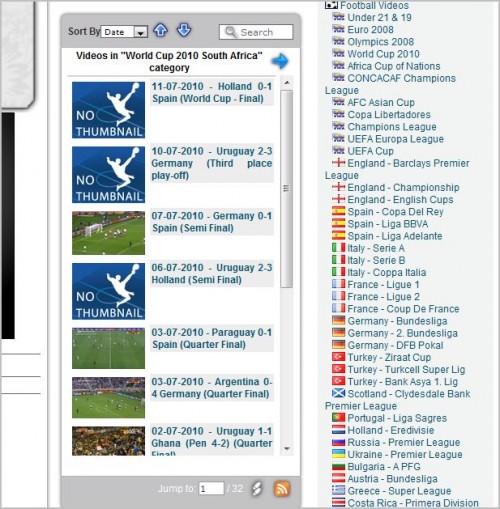Click the Jump to page number field

pyautogui.click(x=211, y=489)
